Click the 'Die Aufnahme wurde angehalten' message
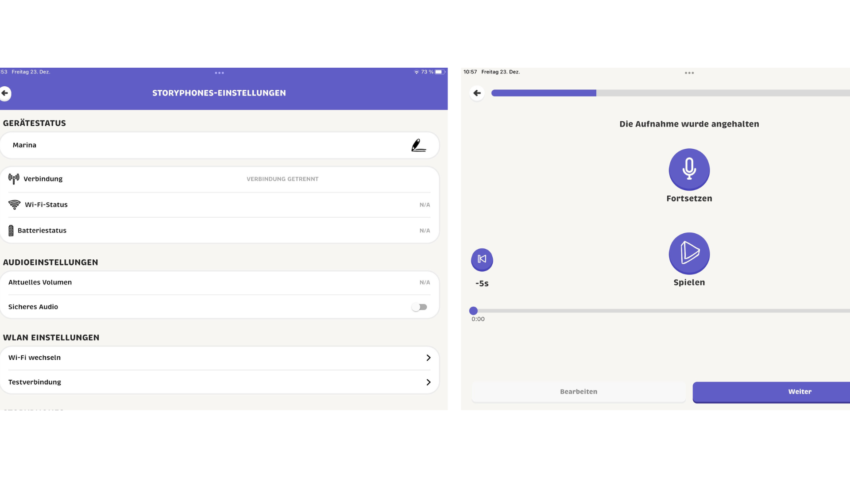Screen dimensions: 850x478 tap(689, 124)
